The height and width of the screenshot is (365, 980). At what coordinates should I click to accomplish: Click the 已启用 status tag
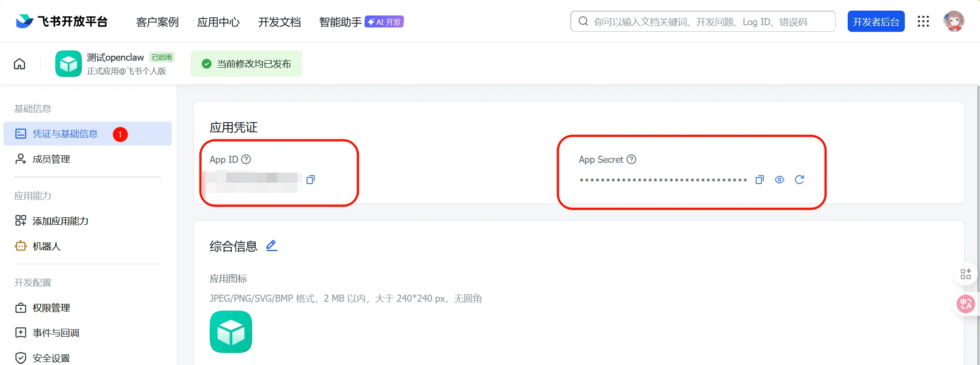pos(162,57)
